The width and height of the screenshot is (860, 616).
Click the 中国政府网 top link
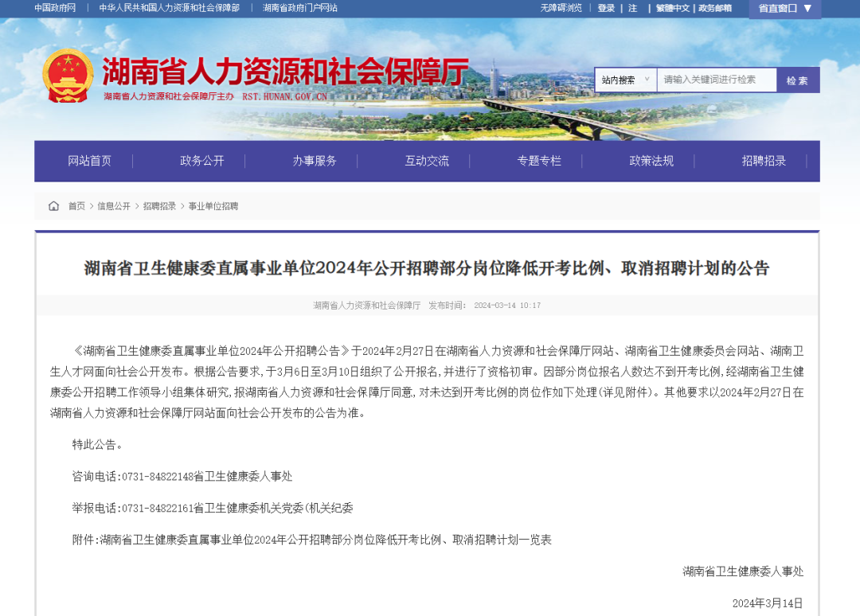tap(55, 8)
